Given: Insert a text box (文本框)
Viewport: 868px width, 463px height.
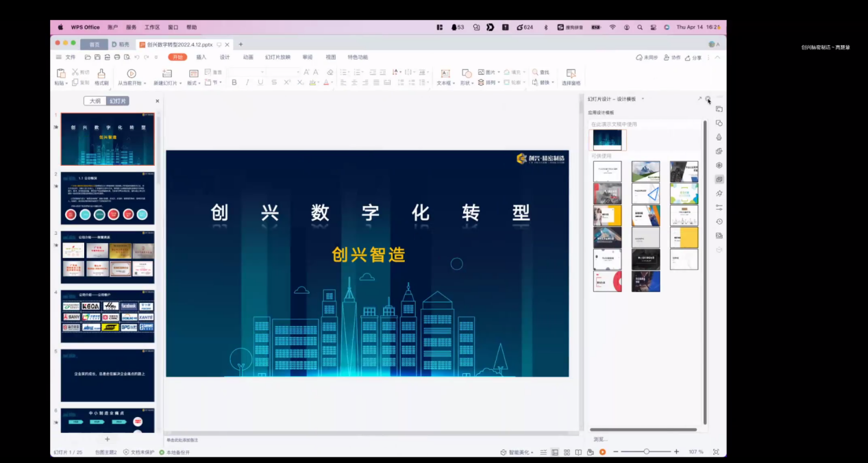Looking at the screenshot, I should click(445, 74).
